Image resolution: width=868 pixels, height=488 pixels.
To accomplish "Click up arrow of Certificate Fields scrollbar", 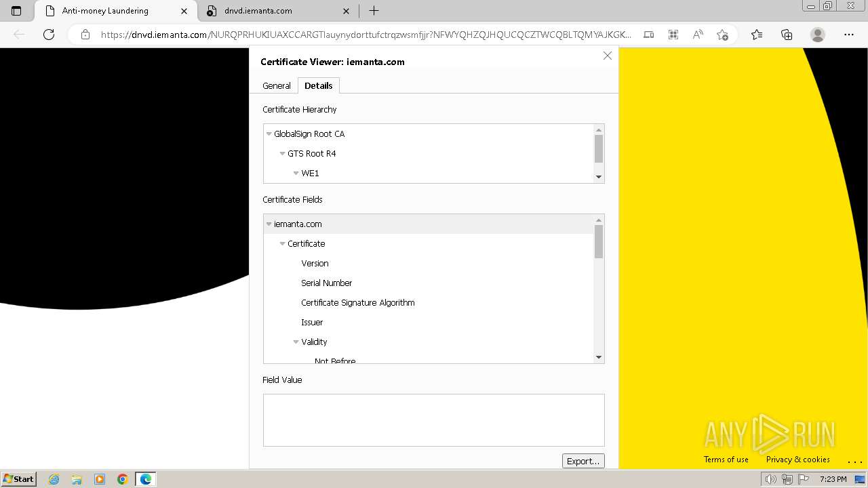I will (599, 220).
